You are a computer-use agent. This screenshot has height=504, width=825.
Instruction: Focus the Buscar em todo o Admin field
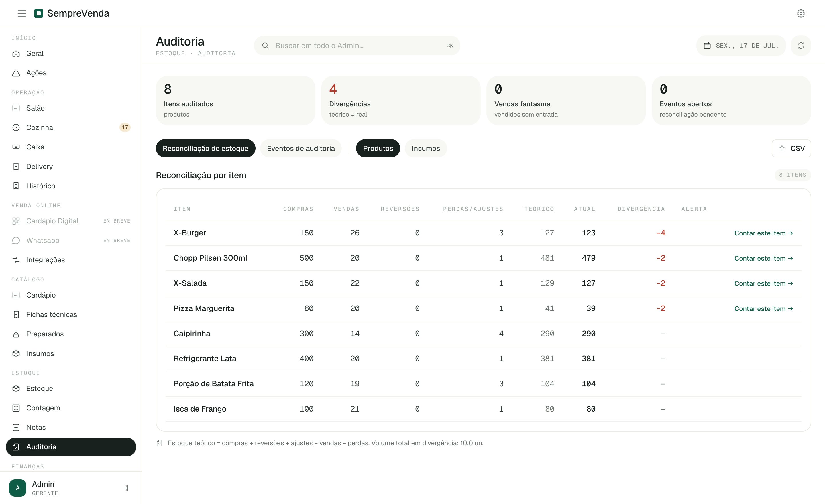[x=357, y=46]
